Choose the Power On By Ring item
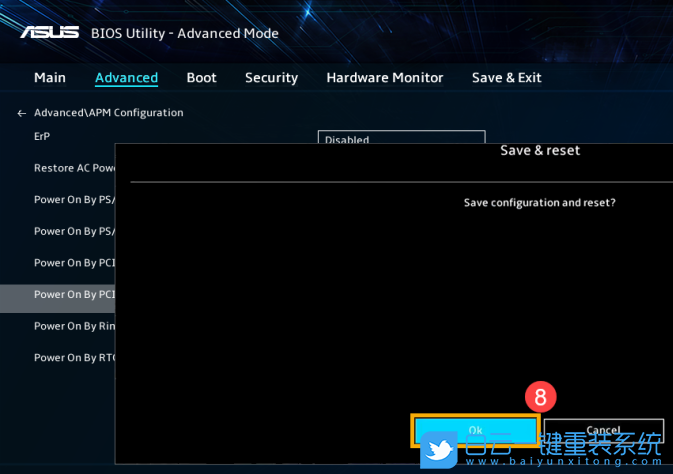Screen dimensions: 673x474 [74, 326]
